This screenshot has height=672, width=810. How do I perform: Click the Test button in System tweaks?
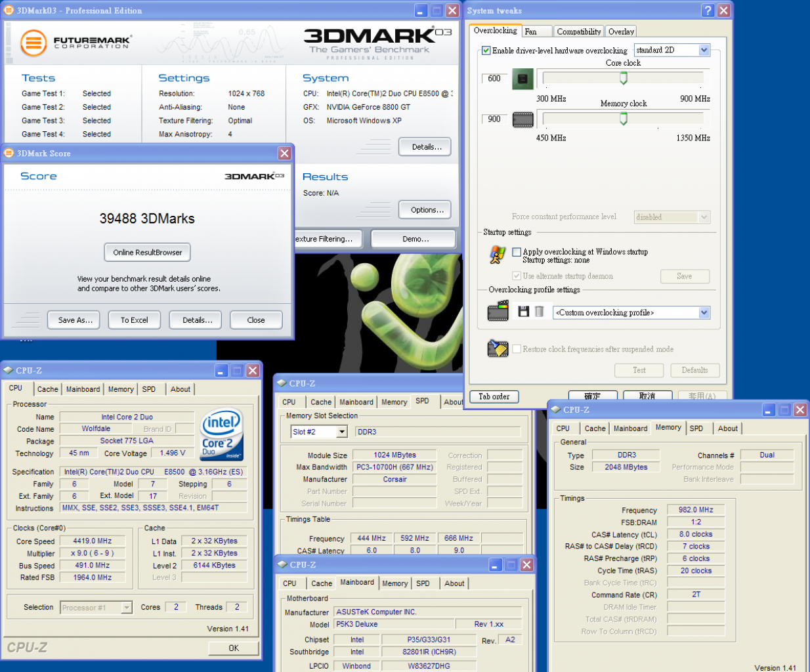[639, 370]
